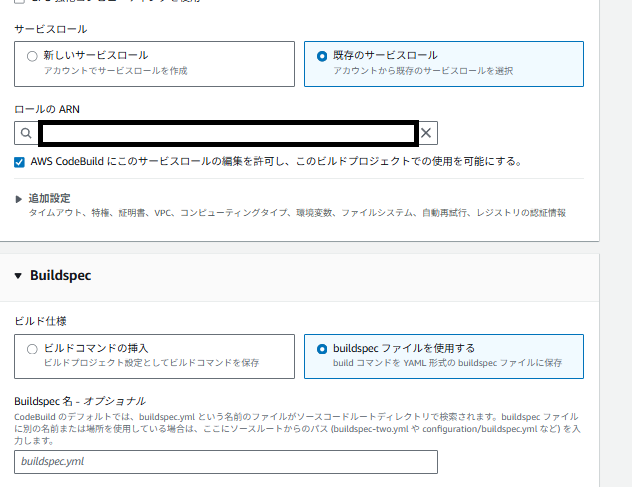Collapse the Buildspec section using its triangle
632x487 pixels.
(x=18, y=276)
